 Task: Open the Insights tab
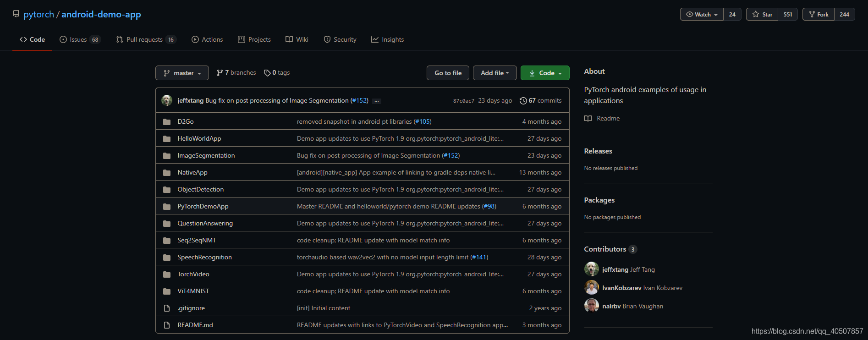pyautogui.click(x=388, y=39)
